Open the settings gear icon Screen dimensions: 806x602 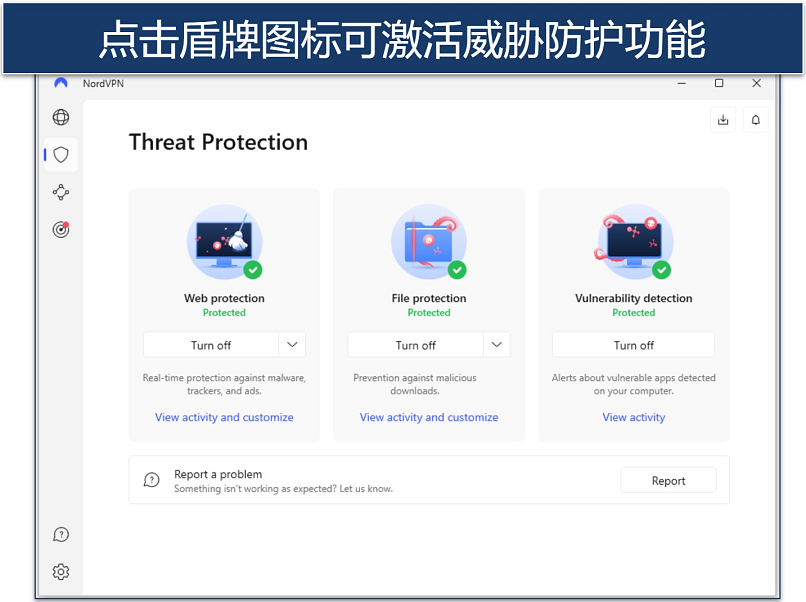(61, 571)
